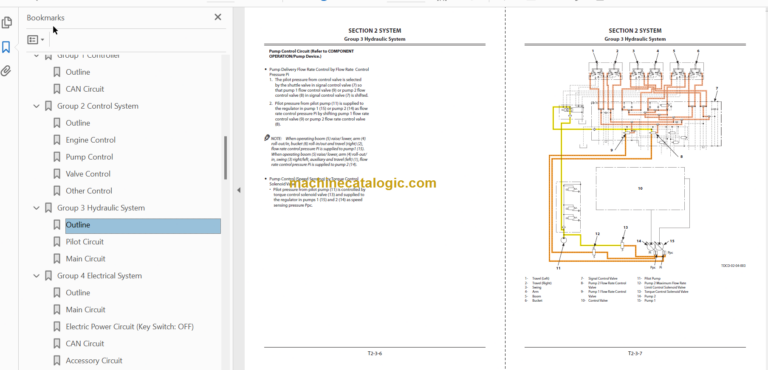The width and height of the screenshot is (768, 370).
Task: Click bookmark icon beside Pump Control
Action: click(57, 157)
